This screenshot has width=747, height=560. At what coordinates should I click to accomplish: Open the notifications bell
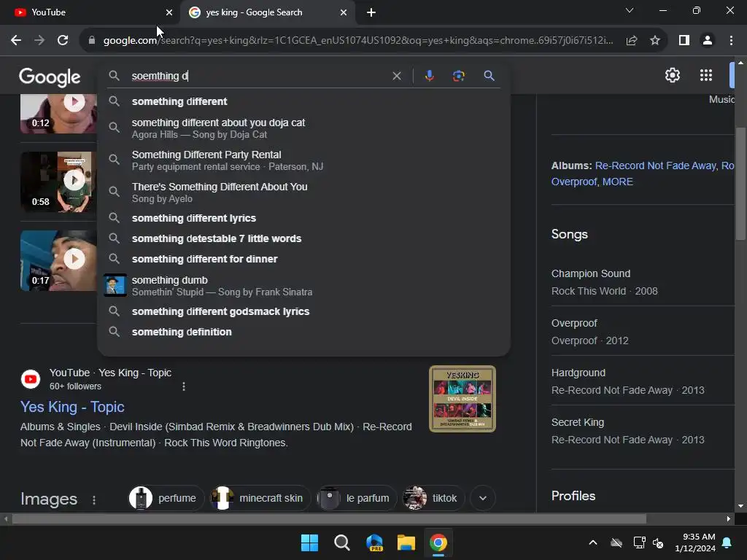[x=727, y=542]
